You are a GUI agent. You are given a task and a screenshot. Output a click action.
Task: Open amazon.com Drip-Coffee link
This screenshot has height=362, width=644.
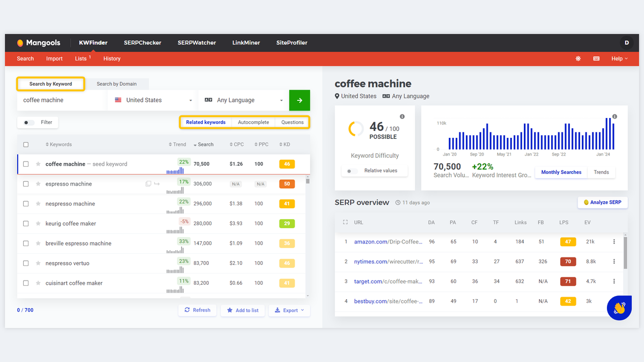pyautogui.click(x=388, y=242)
